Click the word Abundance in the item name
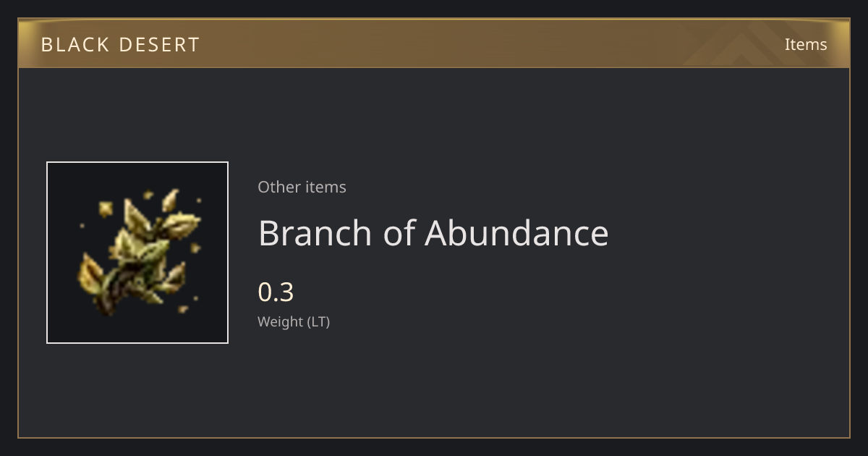868x456 pixels. click(516, 233)
